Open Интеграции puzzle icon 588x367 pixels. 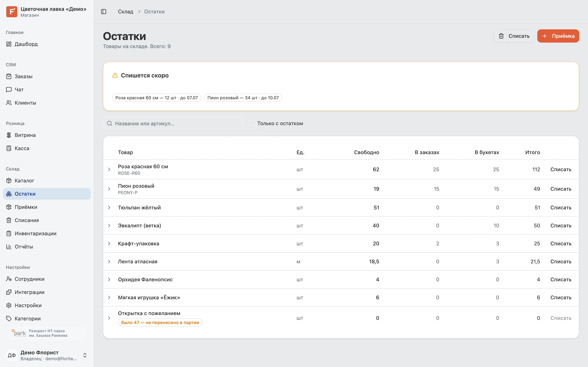(9, 292)
